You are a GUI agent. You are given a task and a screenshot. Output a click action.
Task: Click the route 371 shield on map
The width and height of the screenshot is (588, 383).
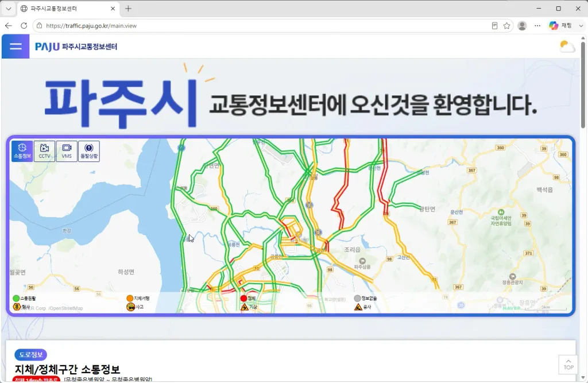point(528,253)
